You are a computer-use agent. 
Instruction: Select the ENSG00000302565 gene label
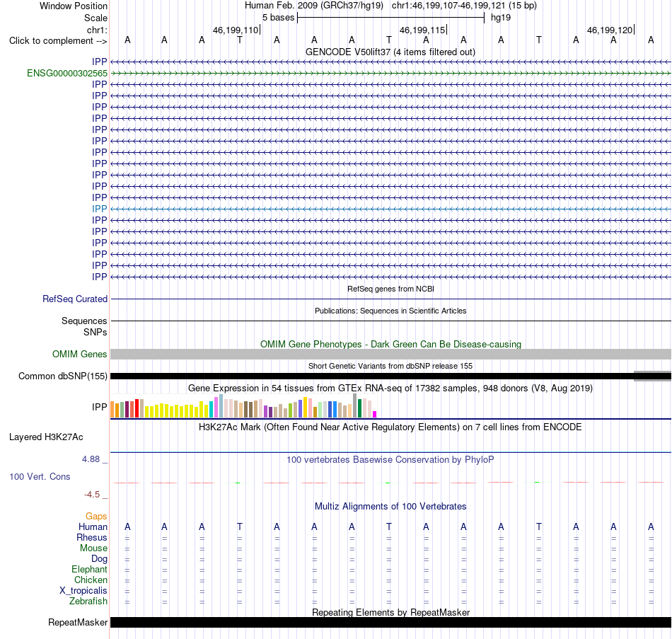point(67,74)
